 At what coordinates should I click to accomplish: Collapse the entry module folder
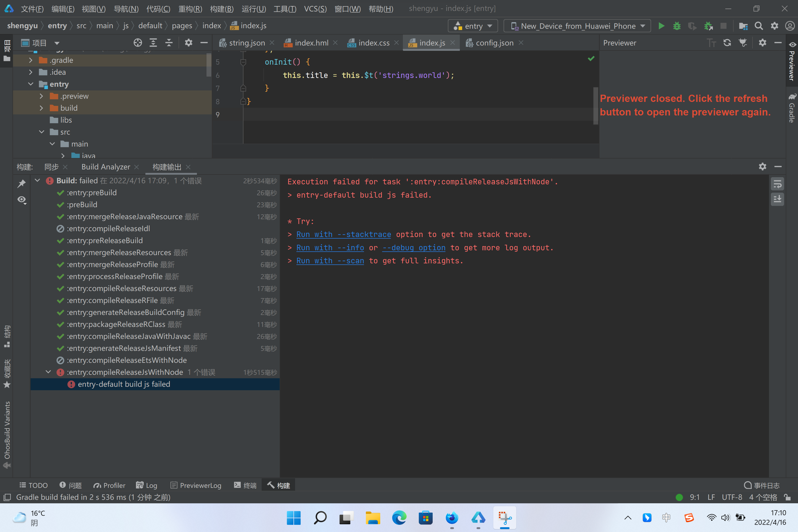(x=31, y=84)
